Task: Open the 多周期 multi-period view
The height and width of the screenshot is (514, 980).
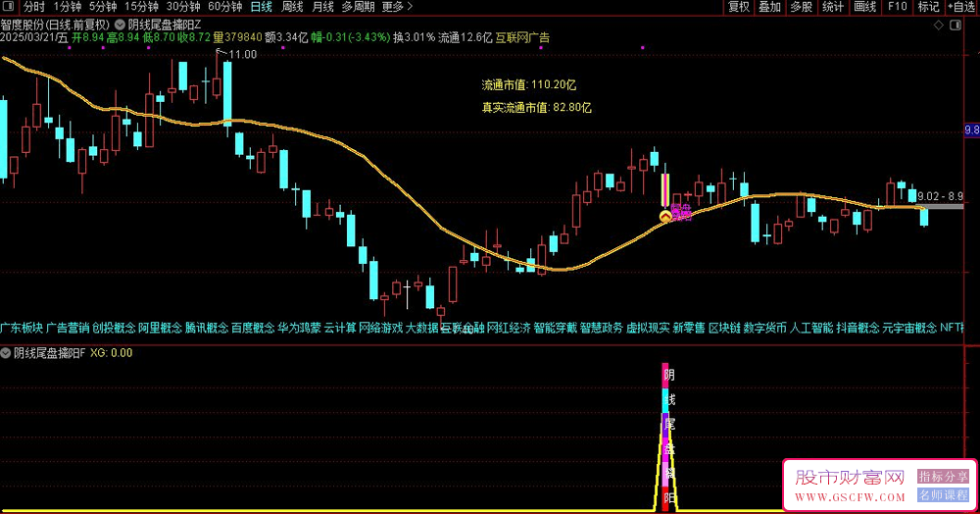Action: [x=358, y=7]
